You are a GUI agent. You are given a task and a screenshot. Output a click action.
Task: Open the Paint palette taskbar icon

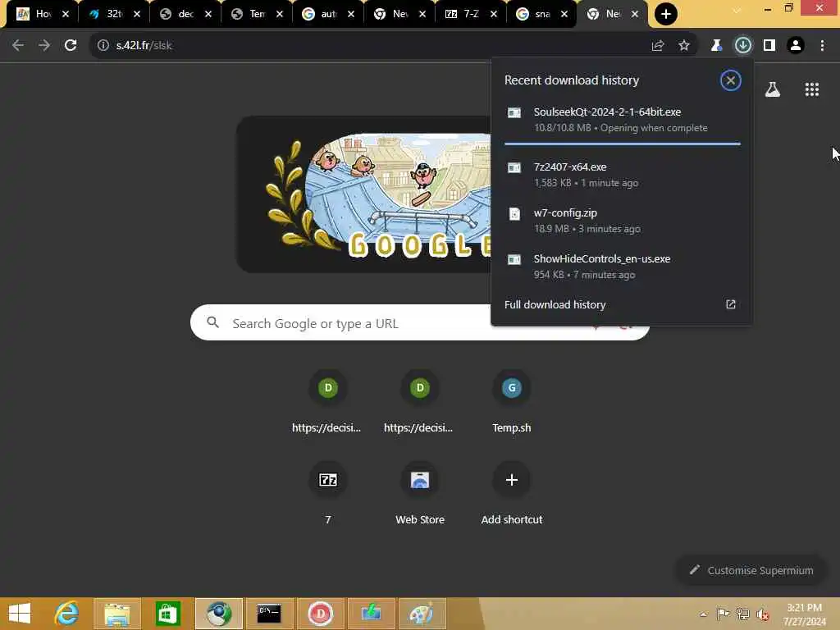pyautogui.click(x=422, y=614)
